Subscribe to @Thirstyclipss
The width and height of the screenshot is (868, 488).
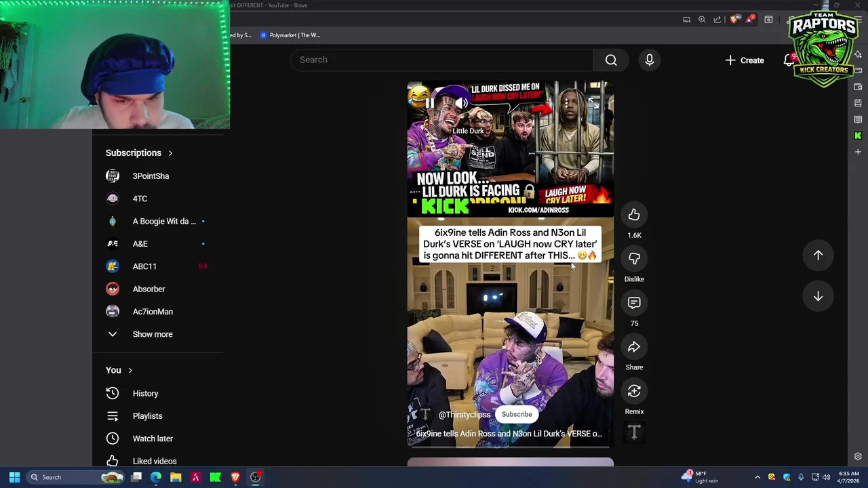(x=517, y=414)
